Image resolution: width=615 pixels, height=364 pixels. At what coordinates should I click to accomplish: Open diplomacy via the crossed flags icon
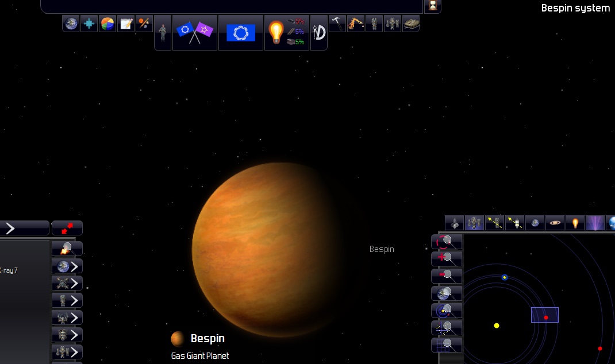tap(194, 33)
